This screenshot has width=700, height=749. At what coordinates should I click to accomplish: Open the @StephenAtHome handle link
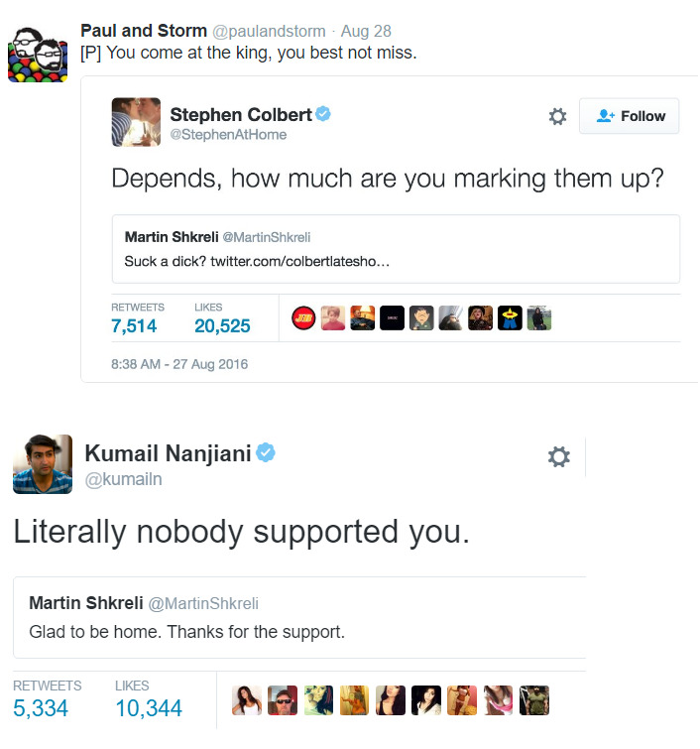(228, 135)
